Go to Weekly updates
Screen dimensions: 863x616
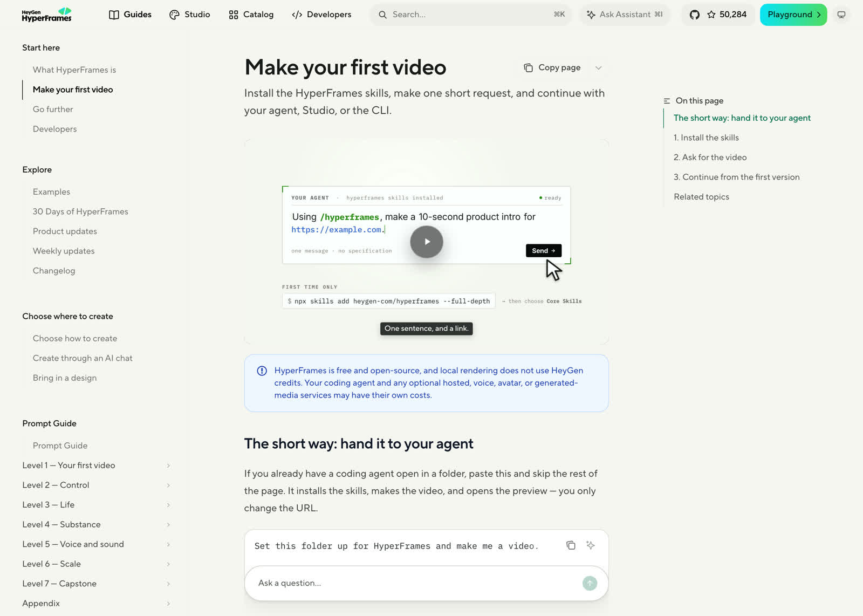pos(64,251)
